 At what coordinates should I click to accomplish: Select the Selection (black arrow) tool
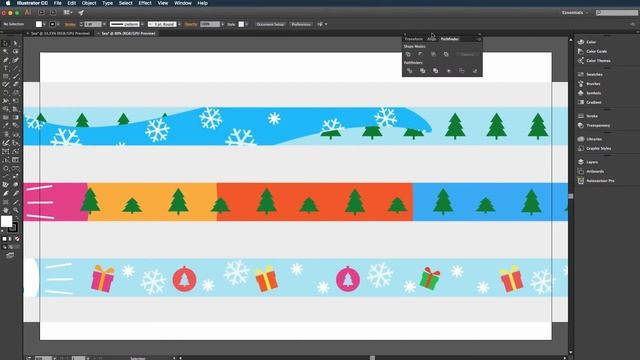tap(5, 43)
